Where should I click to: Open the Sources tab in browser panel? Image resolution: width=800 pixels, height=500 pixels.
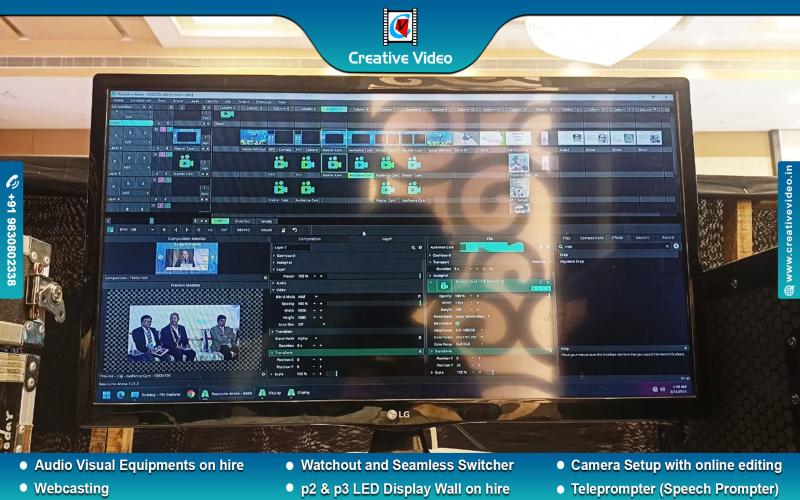[x=642, y=238]
